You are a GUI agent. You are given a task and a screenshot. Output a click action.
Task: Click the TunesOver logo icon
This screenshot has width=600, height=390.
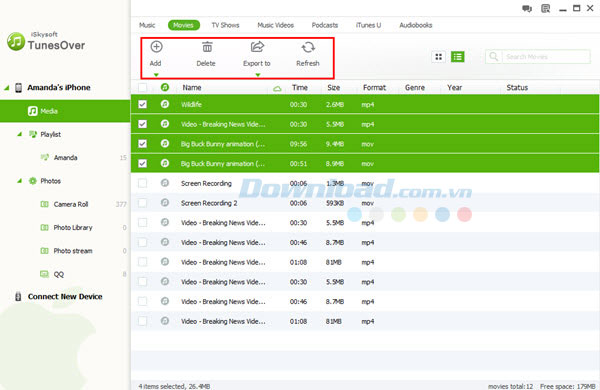(16, 41)
